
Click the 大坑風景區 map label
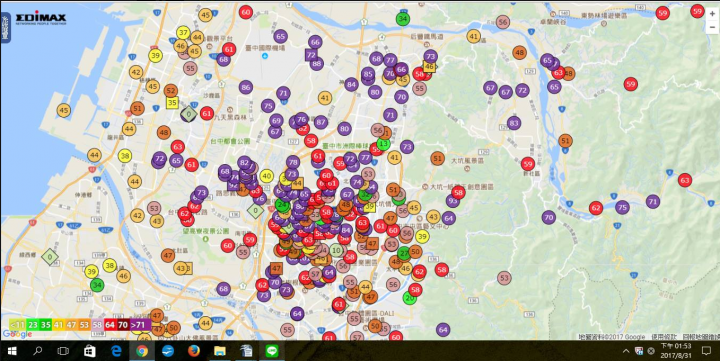click(x=467, y=161)
